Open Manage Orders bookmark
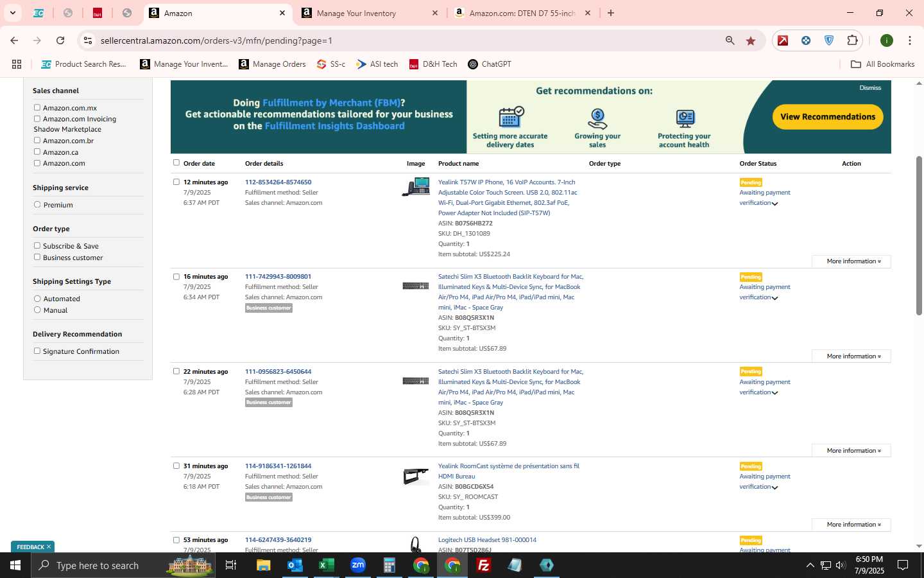The width and height of the screenshot is (924, 578). [272, 64]
